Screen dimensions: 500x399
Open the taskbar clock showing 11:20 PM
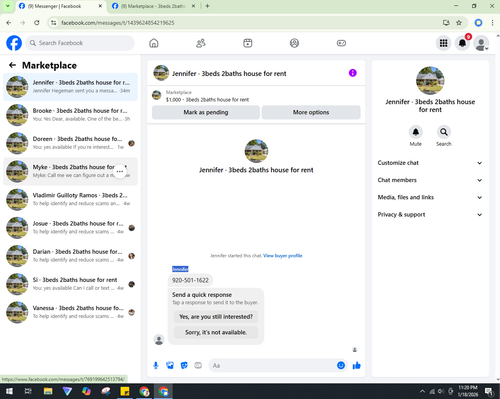point(468,391)
